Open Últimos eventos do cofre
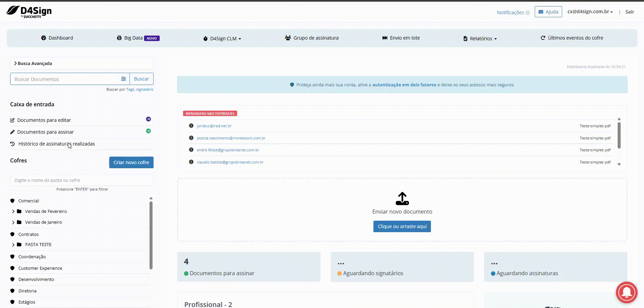644x308 pixels. click(x=572, y=38)
